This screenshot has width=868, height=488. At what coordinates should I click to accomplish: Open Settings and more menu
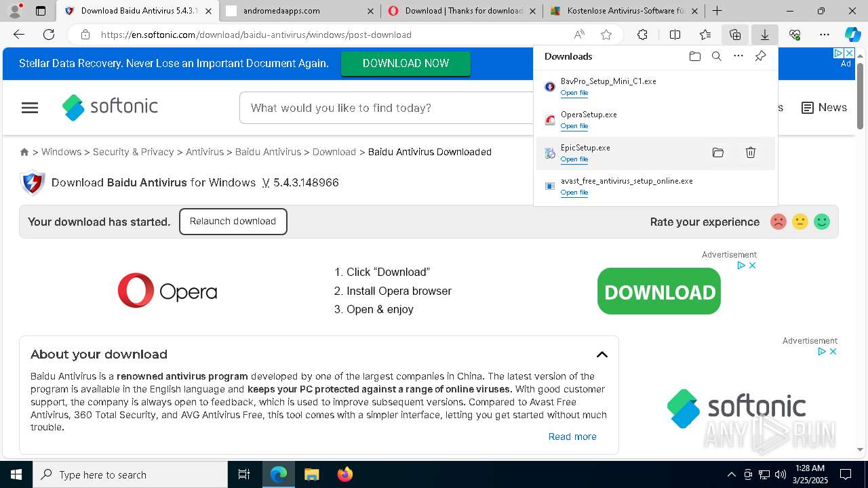coord(825,35)
